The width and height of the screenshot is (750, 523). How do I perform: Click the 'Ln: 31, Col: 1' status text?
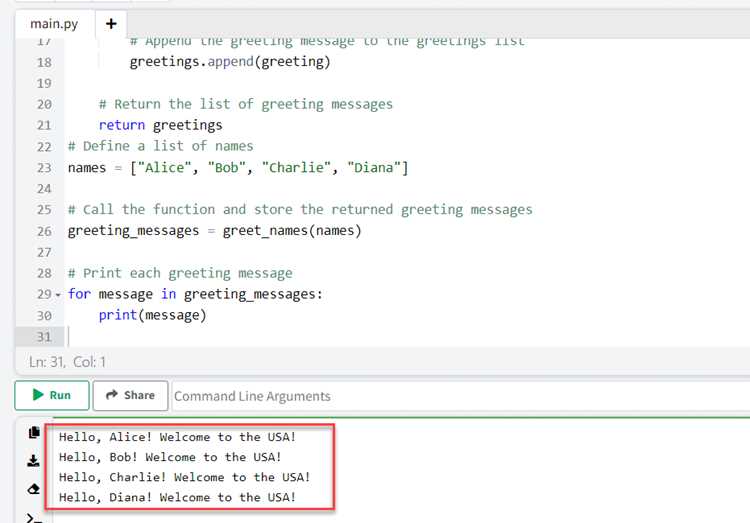pos(67,362)
